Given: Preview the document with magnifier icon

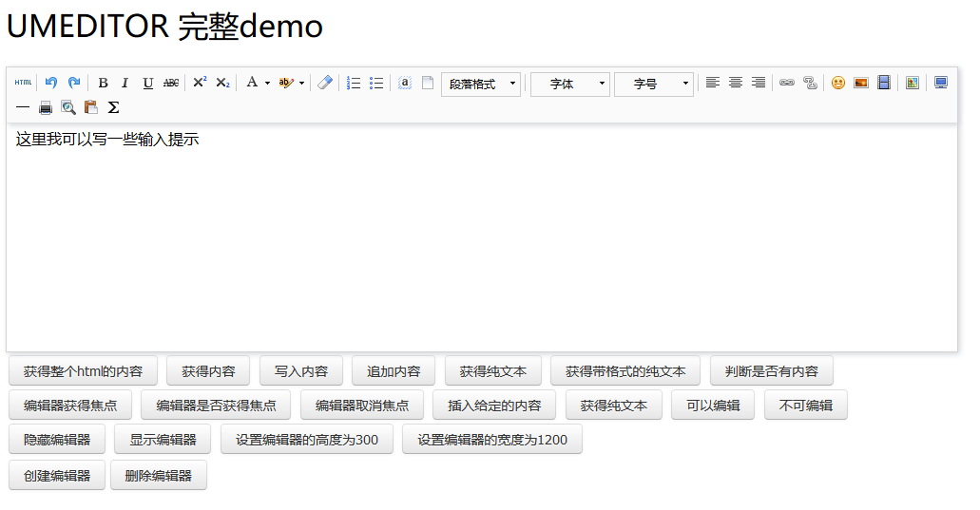Looking at the screenshot, I should 68,107.
